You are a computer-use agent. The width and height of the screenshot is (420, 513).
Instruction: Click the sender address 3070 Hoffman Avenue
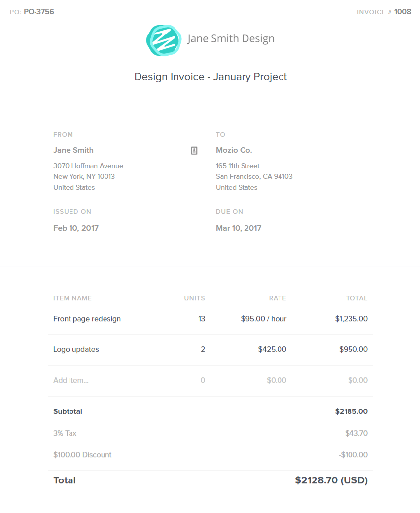[88, 166]
